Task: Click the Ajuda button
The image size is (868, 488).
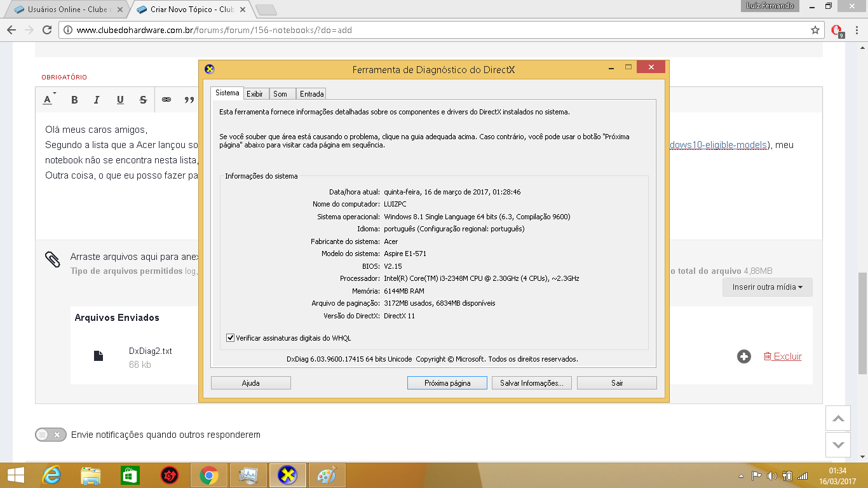Action: pos(251,383)
